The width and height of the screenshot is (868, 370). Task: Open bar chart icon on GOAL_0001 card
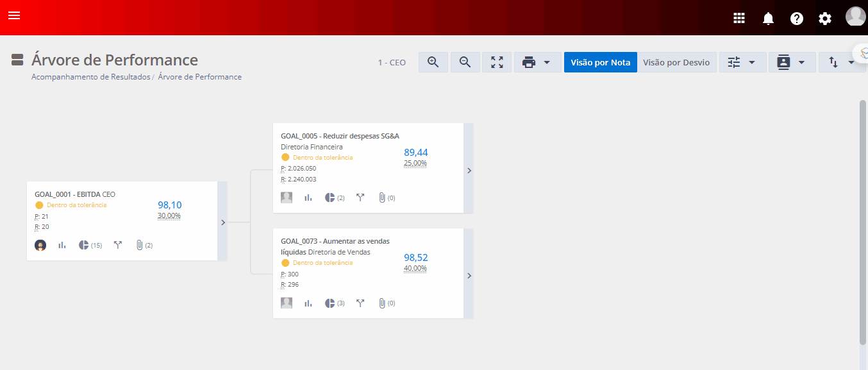[x=62, y=245]
